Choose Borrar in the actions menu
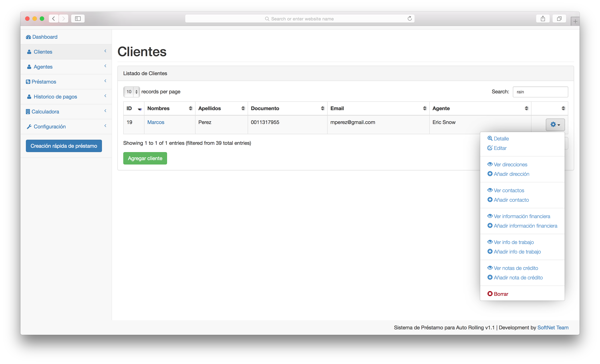 pyautogui.click(x=501, y=294)
